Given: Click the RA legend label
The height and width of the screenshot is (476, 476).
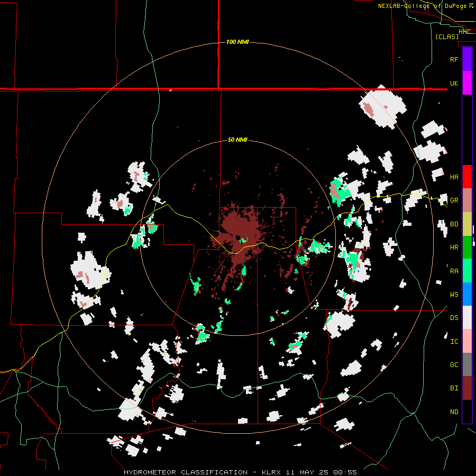Looking at the screenshot, I should click(x=454, y=271).
